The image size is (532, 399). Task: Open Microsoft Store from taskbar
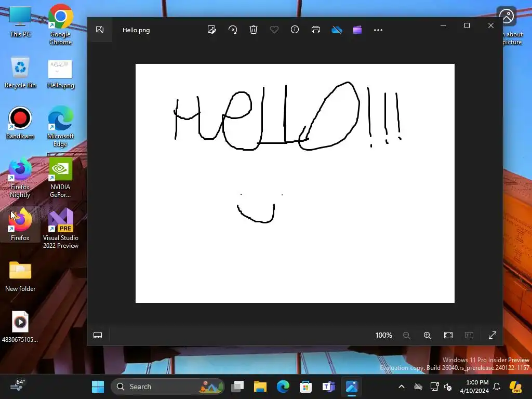click(x=305, y=387)
